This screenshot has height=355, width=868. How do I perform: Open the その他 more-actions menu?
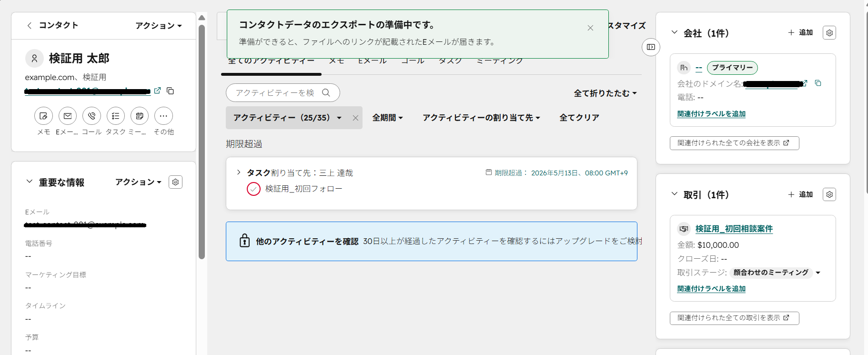(x=163, y=116)
